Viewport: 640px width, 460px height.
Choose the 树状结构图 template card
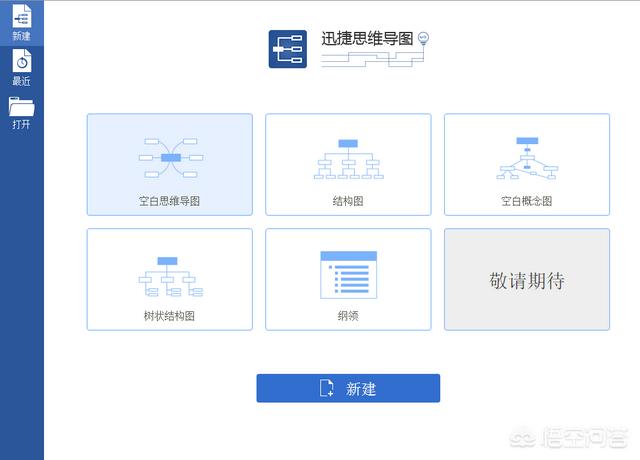pos(170,279)
